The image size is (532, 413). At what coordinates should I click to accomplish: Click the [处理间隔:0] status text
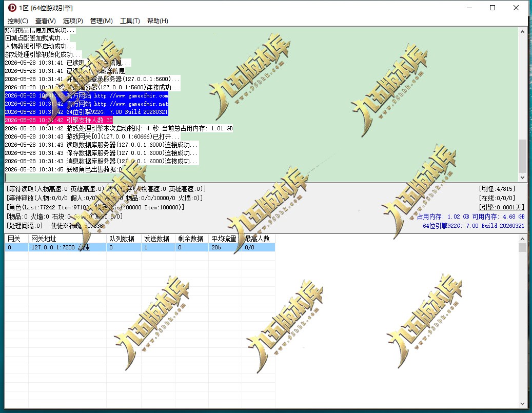[x=25, y=226]
